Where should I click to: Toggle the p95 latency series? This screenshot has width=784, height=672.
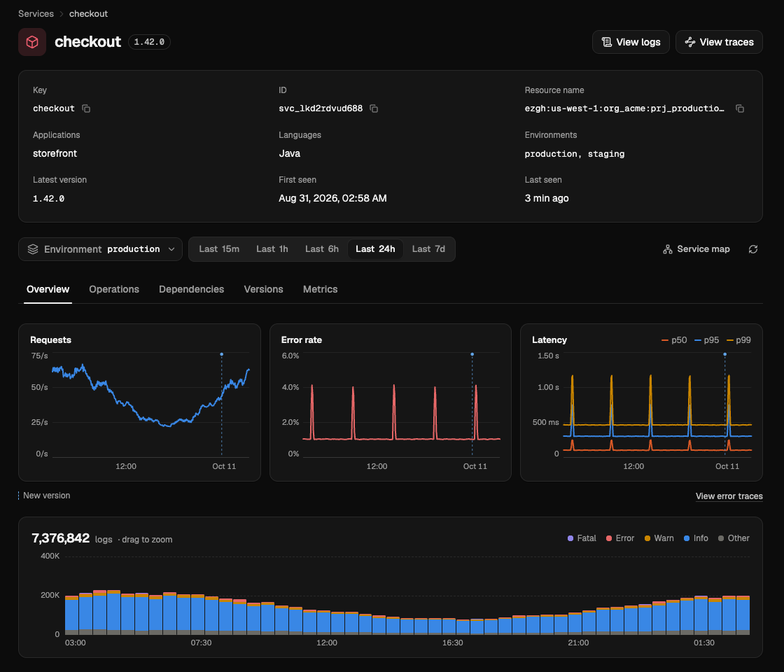[706, 340]
